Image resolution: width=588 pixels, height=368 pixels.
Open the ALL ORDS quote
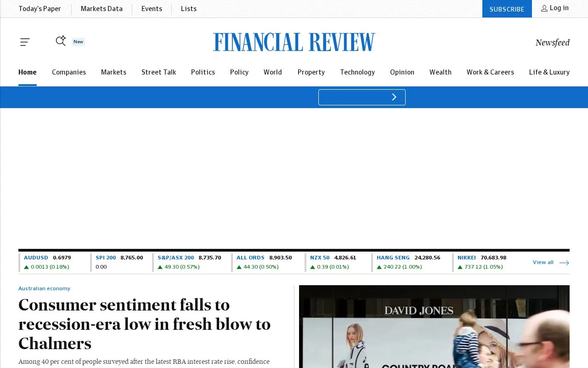(250, 258)
